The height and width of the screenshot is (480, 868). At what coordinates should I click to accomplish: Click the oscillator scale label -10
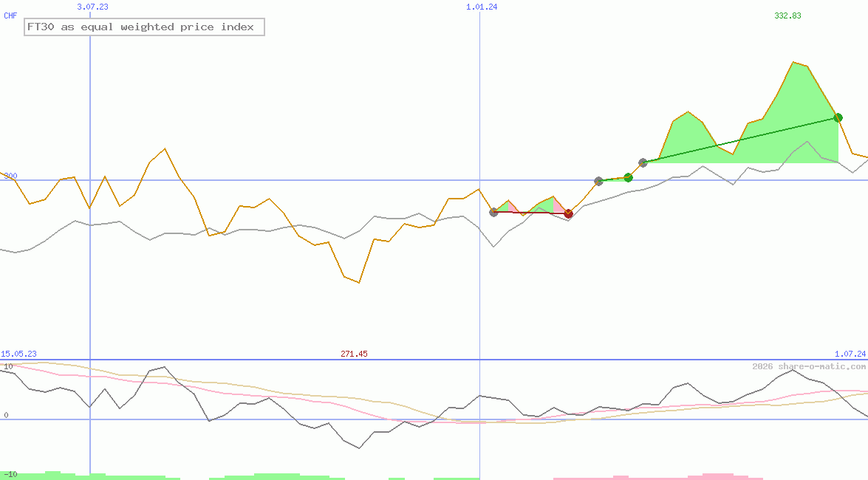point(10,475)
